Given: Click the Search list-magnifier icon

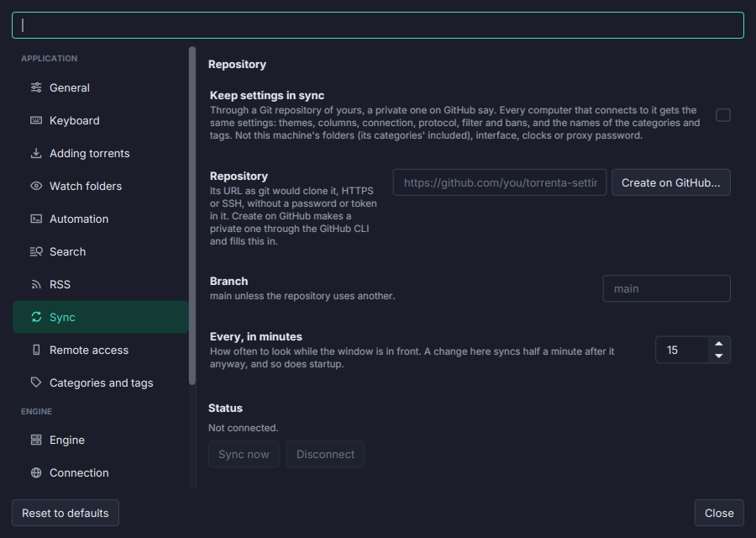Looking at the screenshot, I should click(36, 251).
